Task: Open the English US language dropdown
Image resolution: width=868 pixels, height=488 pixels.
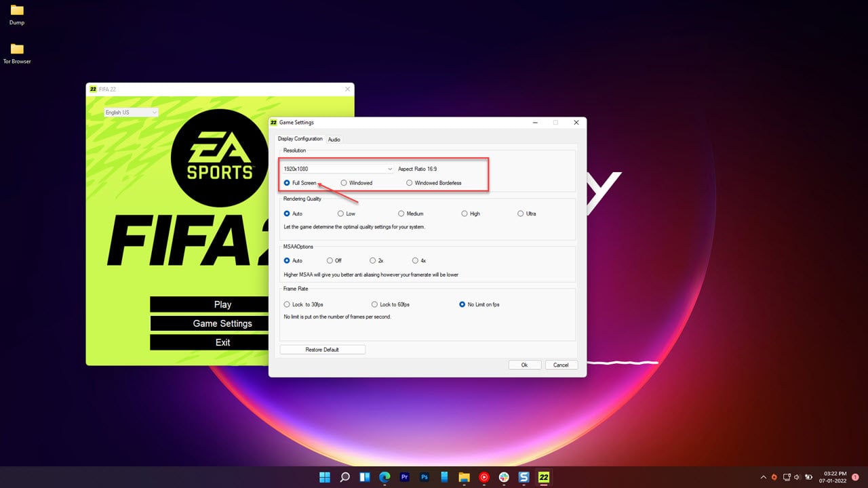Action: coord(131,113)
